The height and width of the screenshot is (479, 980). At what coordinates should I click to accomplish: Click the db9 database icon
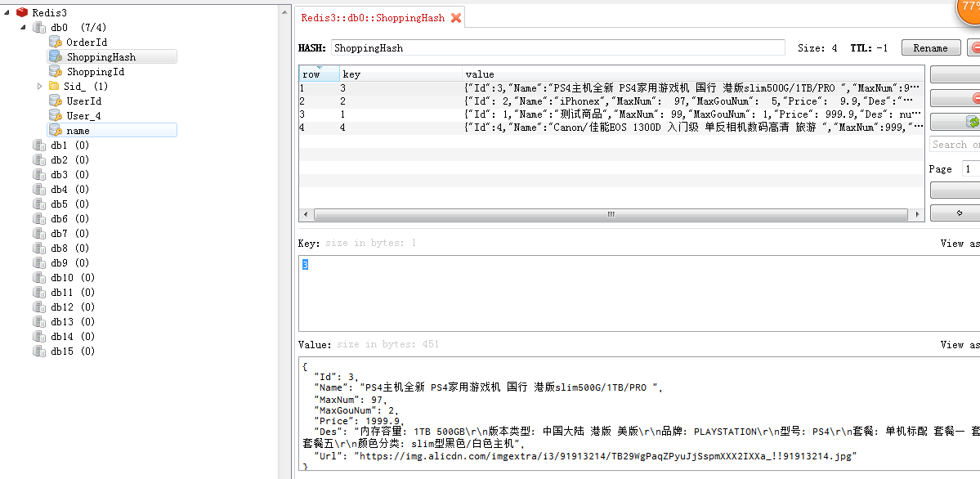point(39,262)
